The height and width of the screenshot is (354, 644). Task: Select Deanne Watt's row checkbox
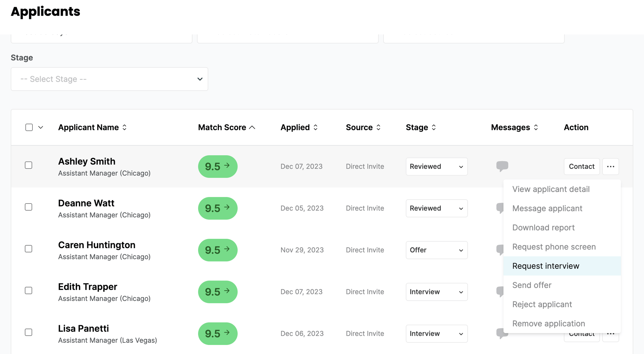point(29,207)
